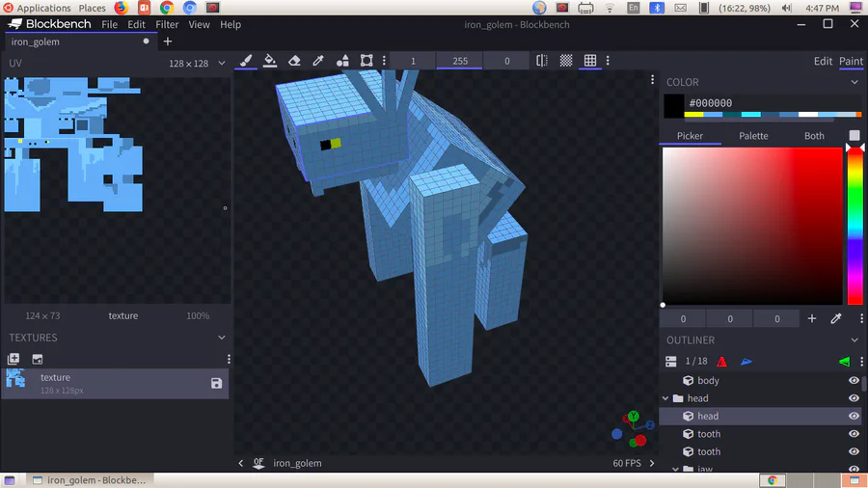Toggle mirror painting icon

pyautogui.click(x=542, y=61)
